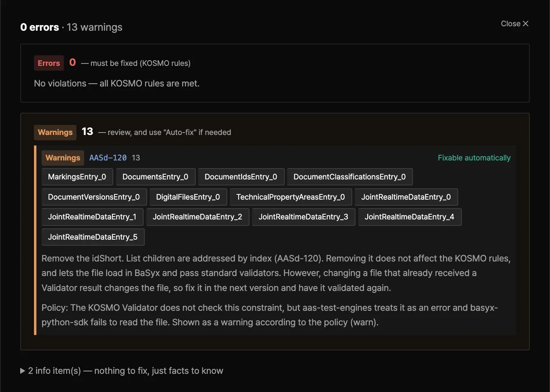Click the '13 warnings' heading text

pyautogui.click(x=95, y=27)
